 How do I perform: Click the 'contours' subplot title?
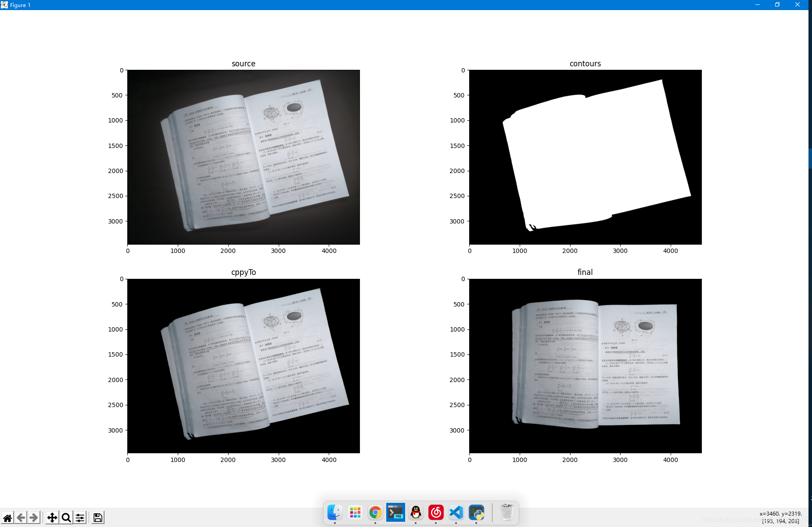[x=585, y=64]
